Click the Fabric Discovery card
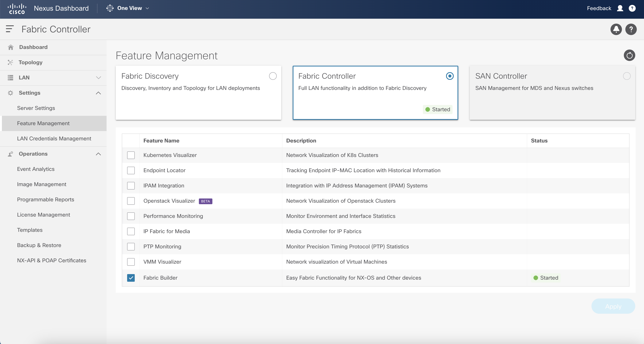644x344 pixels. 198,93
